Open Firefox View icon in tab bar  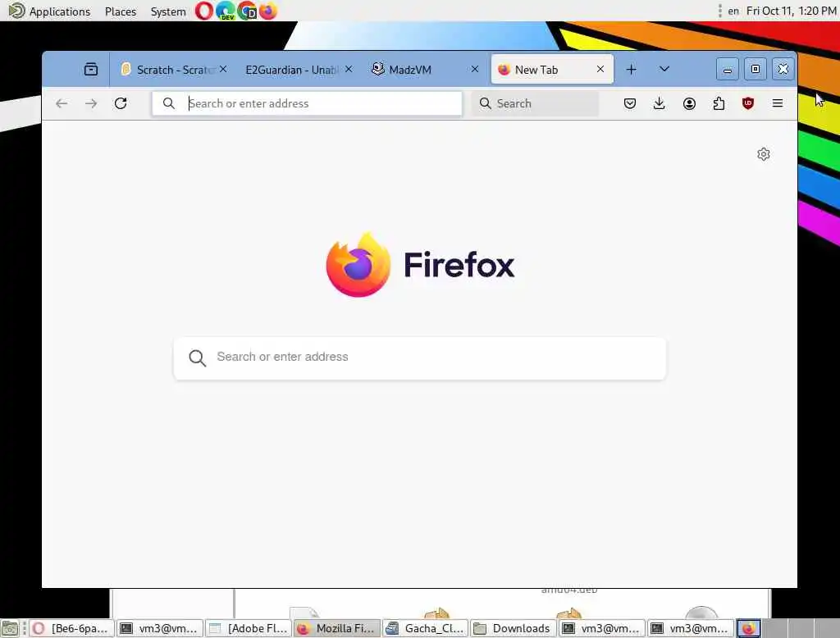point(90,69)
